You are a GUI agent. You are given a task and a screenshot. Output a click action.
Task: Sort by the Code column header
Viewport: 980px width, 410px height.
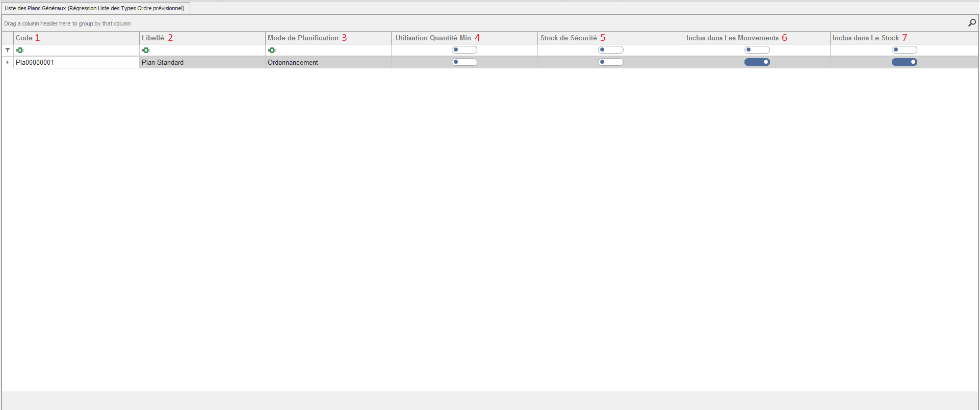point(24,38)
